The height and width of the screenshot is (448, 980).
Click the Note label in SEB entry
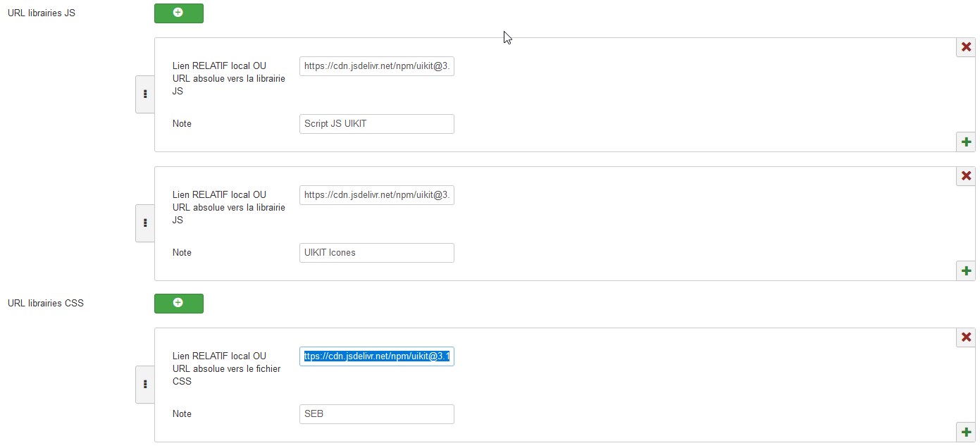click(182, 414)
